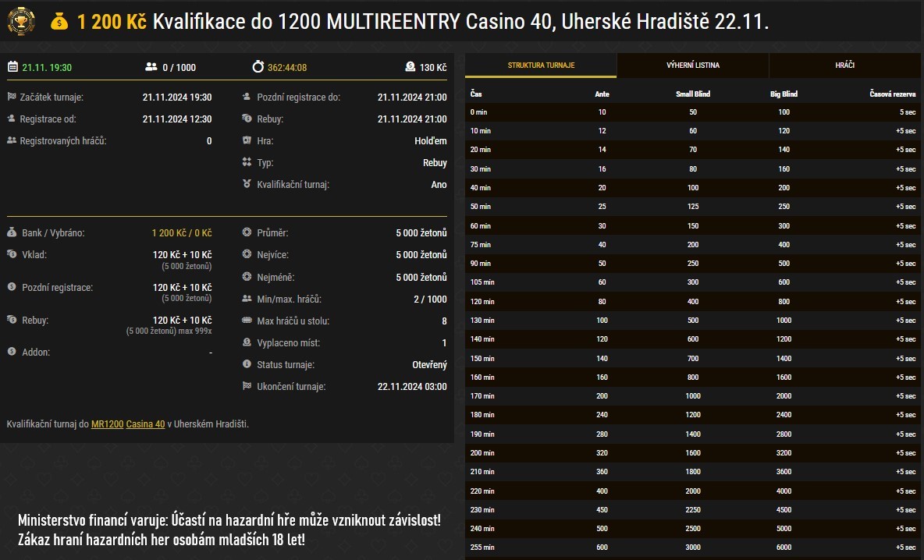Click the stopwatch icon beside 362:44:08
The image size is (924, 560).
point(258,66)
